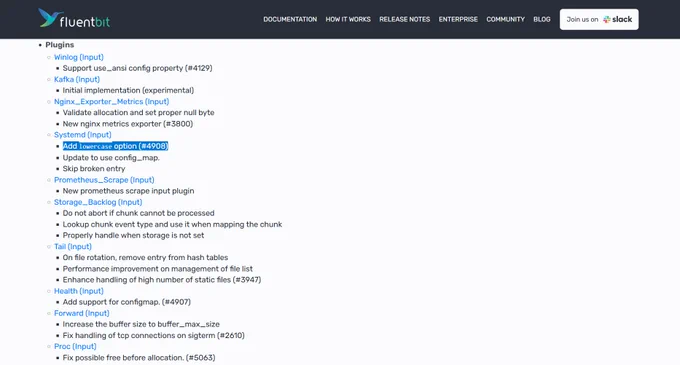
Task: Click 'Properly handle when storage is not set'
Action: (134, 235)
